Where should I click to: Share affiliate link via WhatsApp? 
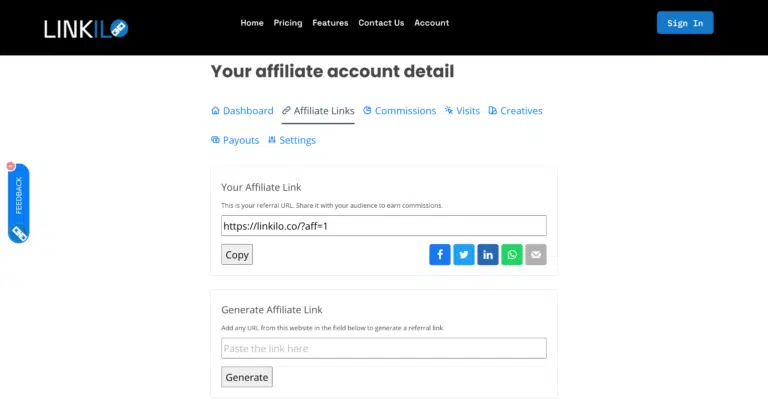click(512, 255)
